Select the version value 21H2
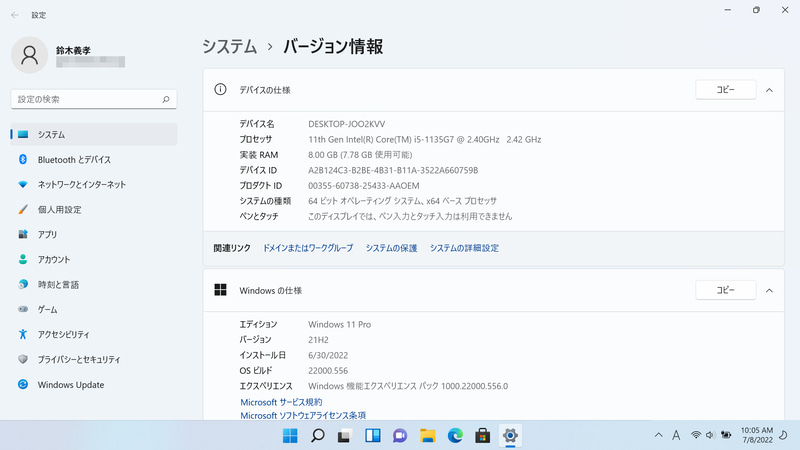800x450 pixels. point(318,340)
